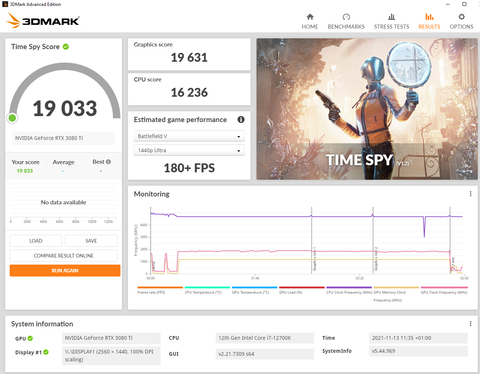Screen dimensions: 480x374
Task: Open Monitoring panel three-dot menu
Action: [x=470, y=194]
